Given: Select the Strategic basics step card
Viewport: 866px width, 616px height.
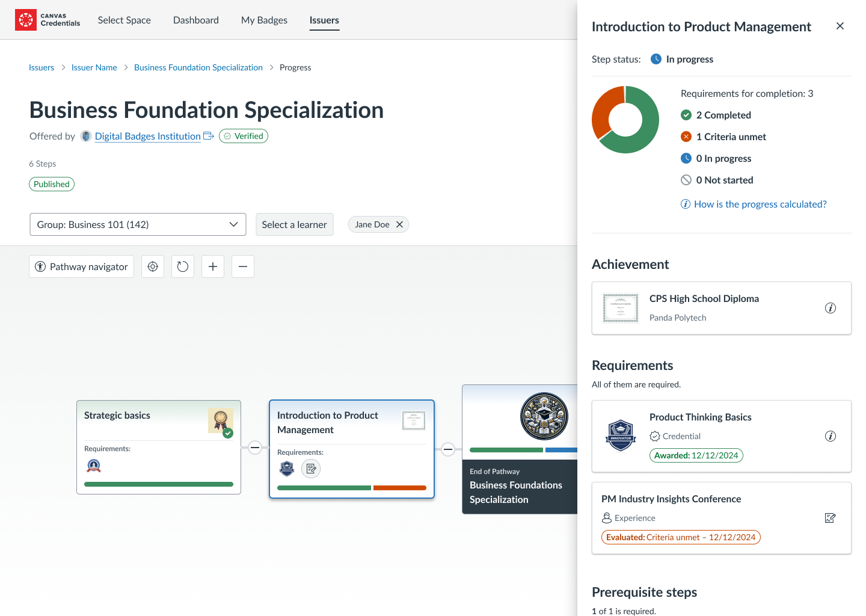Looking at the screenshot, I should 159,447.
